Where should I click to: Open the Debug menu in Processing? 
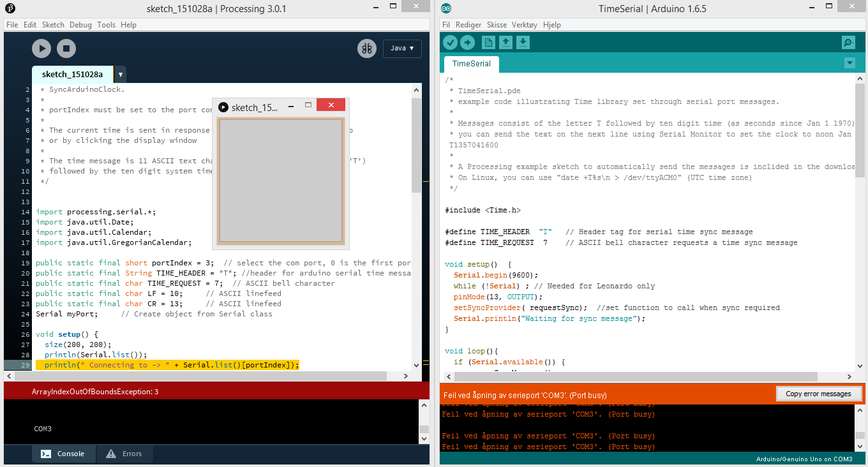pos(80,25)
